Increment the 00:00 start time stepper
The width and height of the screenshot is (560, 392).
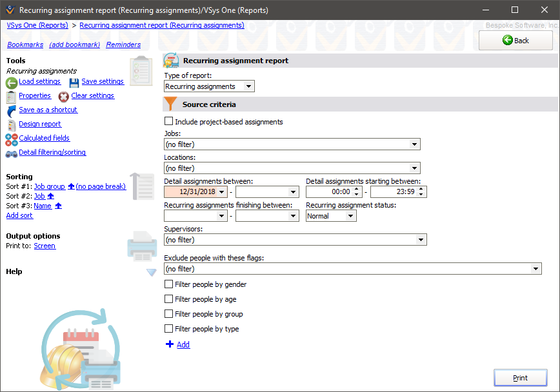(x=355, y=188)
